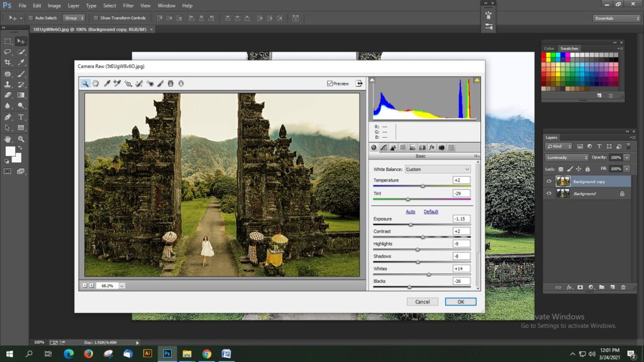Select the Crop tool in Photoshop toolbar
The width and height of the screenshot is (644, 362).
click(x=8, y=62)
